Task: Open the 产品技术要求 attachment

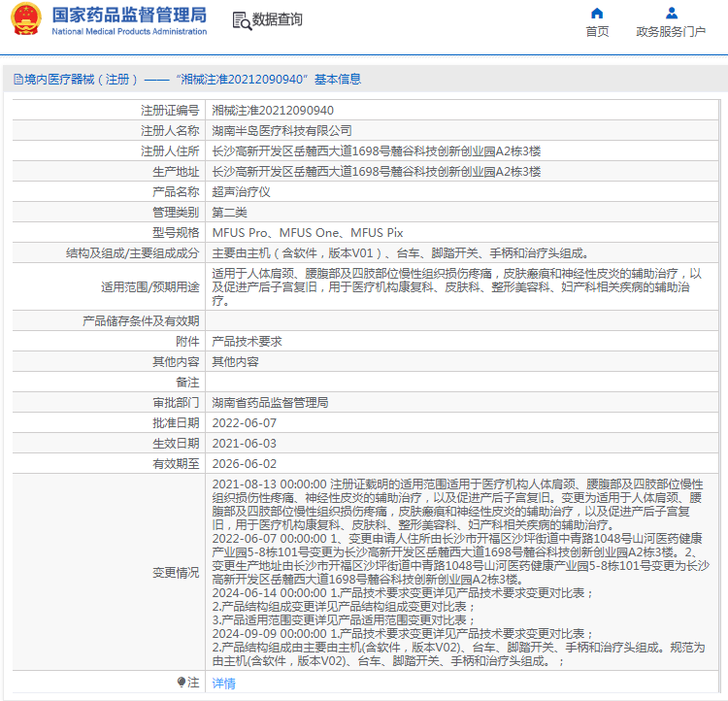Action: pyautogui.click(x=247, y=342)
